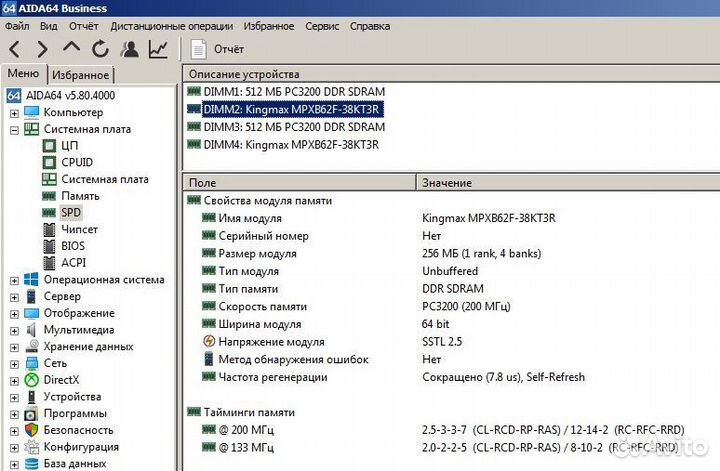Image resolution: width=720 pixels, height=471 pixels.
Task: Expand the Отображение tree node
Action: click(14, 314)
